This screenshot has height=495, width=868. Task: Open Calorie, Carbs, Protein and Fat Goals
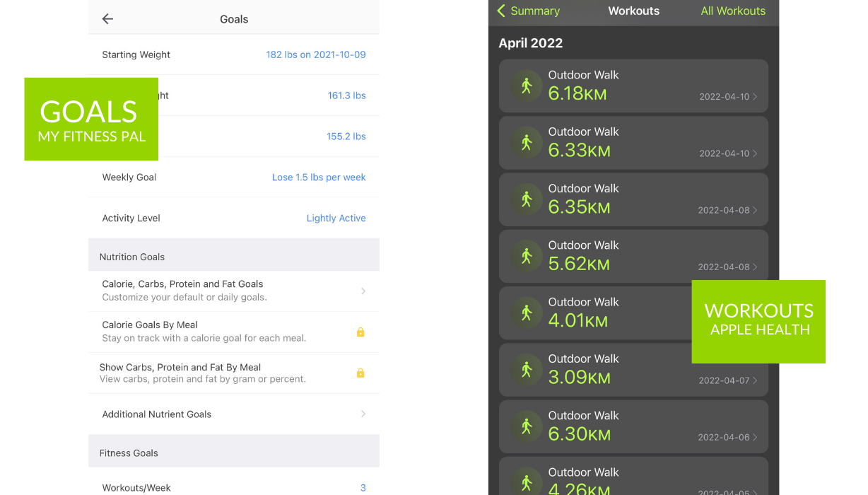[x=234, y=291]
